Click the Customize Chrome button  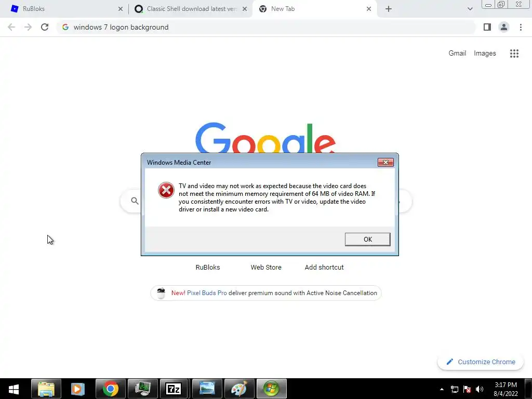pyautogui.click(x=481, y=362)
